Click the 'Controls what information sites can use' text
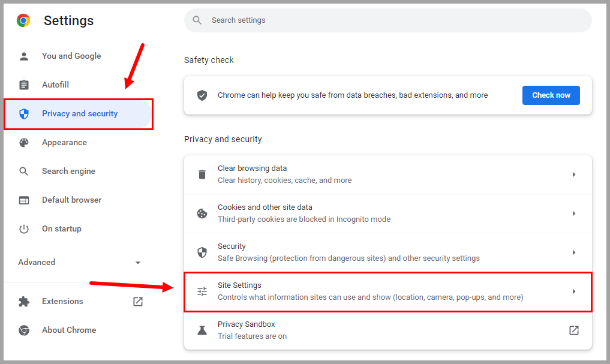 point(370,297)
